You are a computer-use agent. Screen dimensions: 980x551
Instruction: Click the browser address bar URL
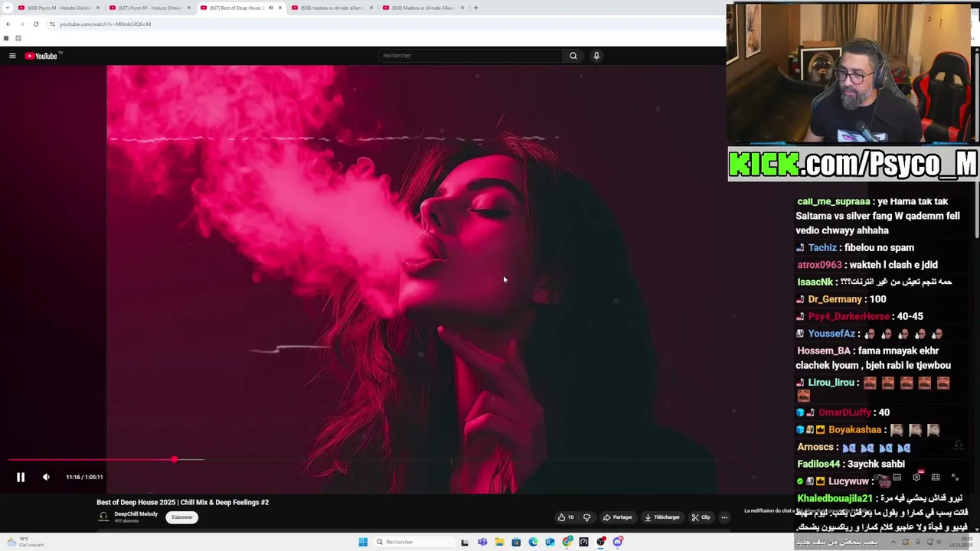[106, 24]
